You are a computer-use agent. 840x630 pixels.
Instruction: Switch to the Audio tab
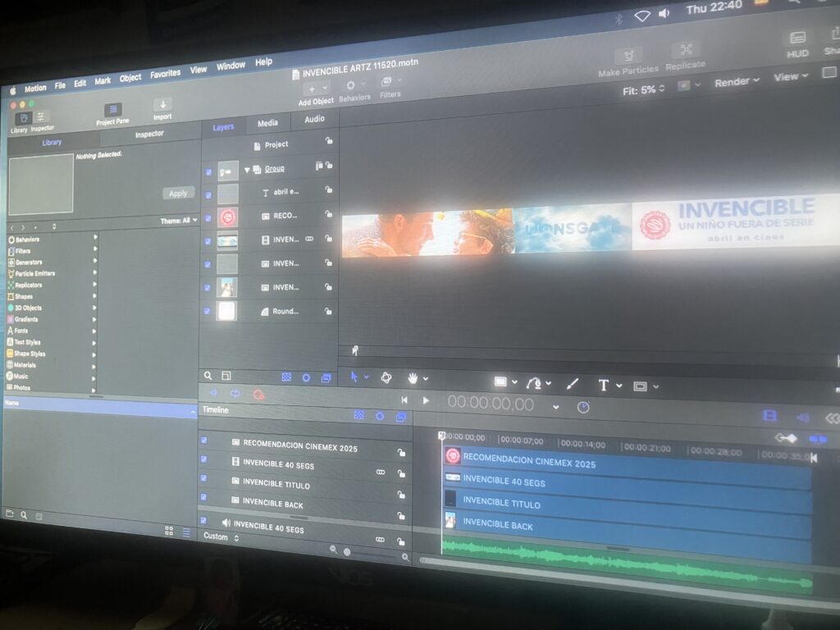tap(314, 119)
